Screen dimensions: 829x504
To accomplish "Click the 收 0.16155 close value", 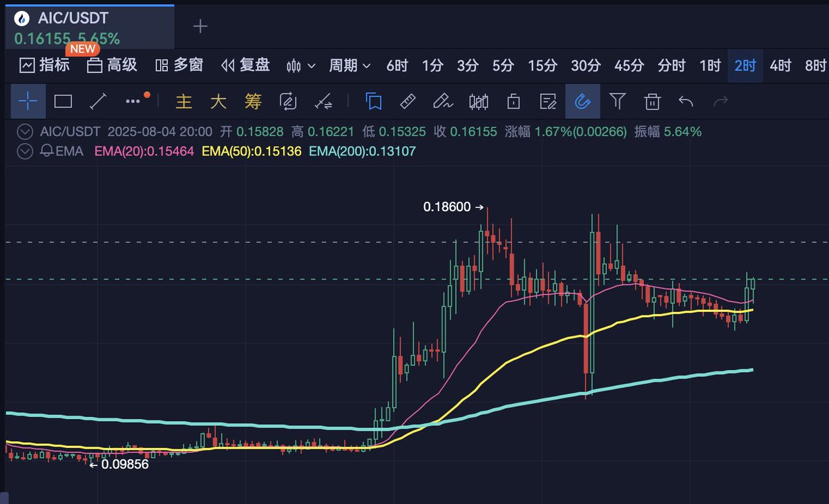I will coord(465,131).
